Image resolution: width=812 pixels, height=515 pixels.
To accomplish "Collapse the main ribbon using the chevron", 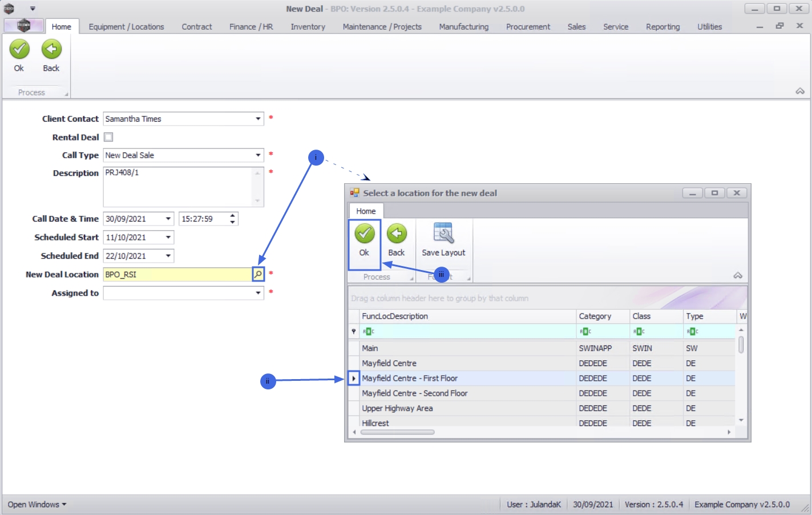I will tap(800, 91).
